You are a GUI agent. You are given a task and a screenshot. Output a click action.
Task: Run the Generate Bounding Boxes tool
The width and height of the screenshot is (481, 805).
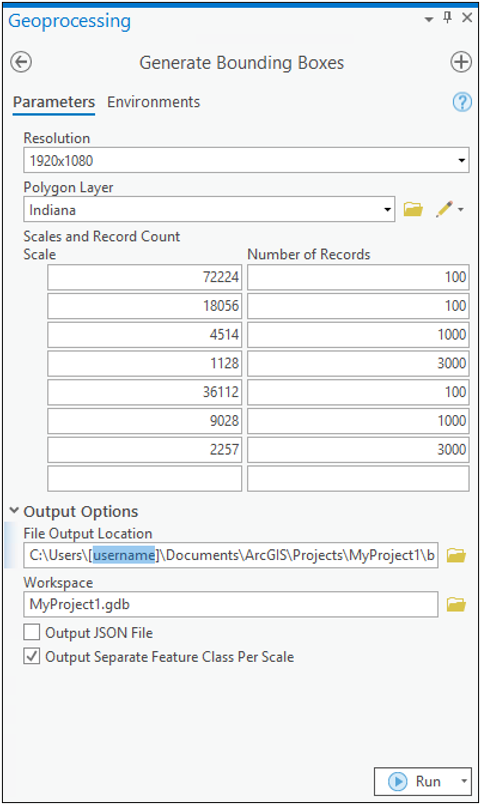[x=416, y=781]
